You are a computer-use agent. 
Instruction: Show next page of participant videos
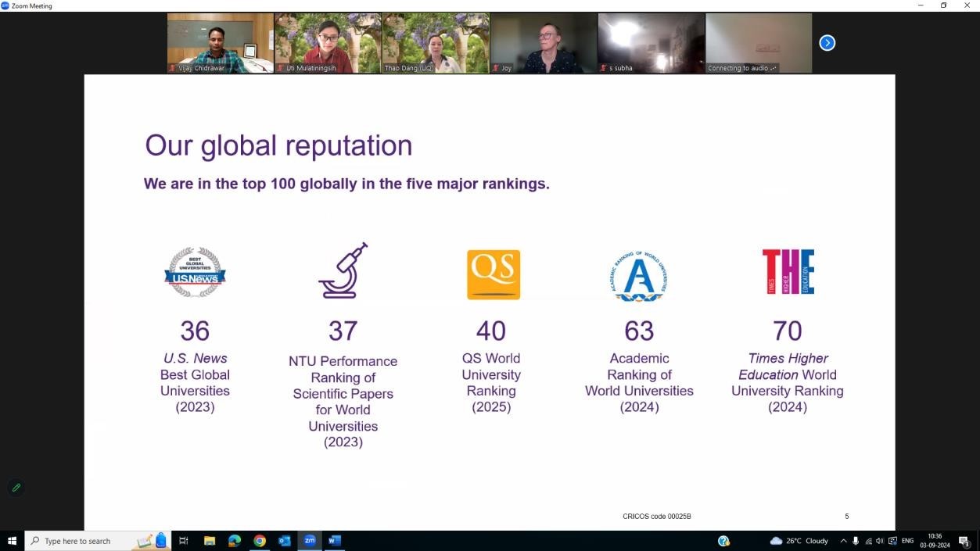[827, 43]
